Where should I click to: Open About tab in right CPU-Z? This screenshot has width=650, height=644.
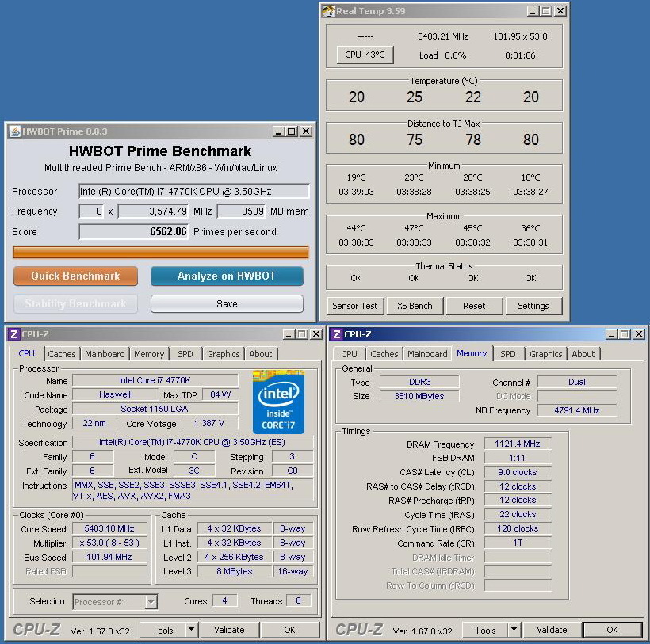coord(583,354)
